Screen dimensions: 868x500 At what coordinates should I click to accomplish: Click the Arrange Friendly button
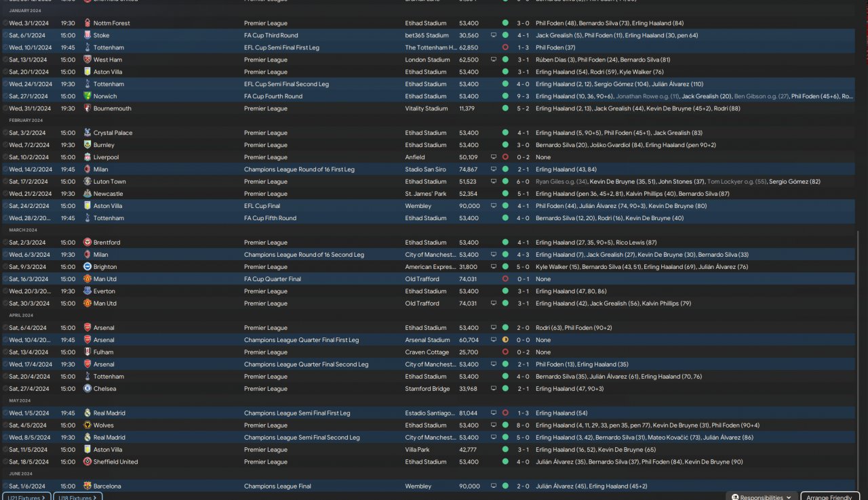coord(829,497)
